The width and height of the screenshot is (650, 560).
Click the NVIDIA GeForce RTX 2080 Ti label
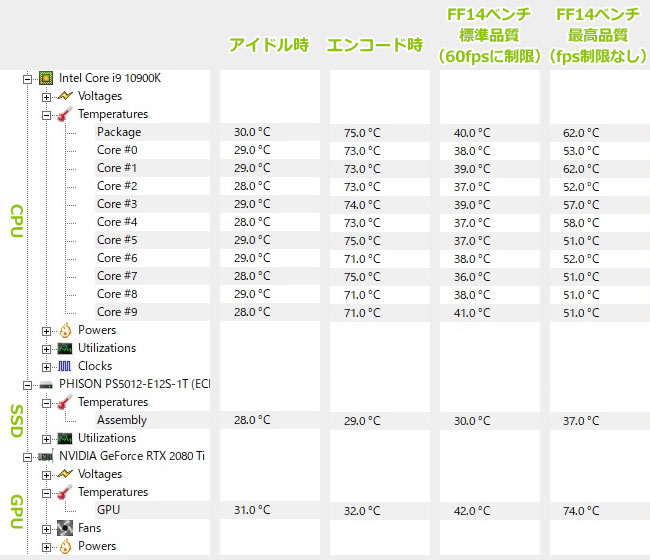click(x=132, y=456)
